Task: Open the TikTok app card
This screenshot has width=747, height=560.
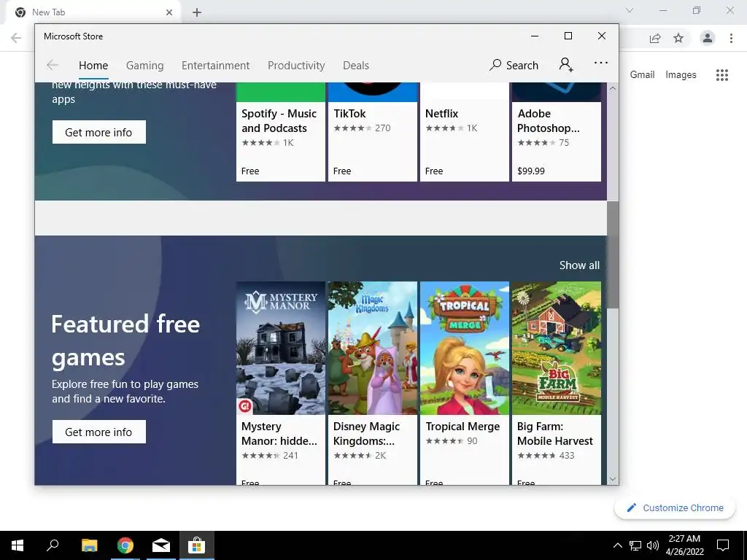Action: click(373, 132)
